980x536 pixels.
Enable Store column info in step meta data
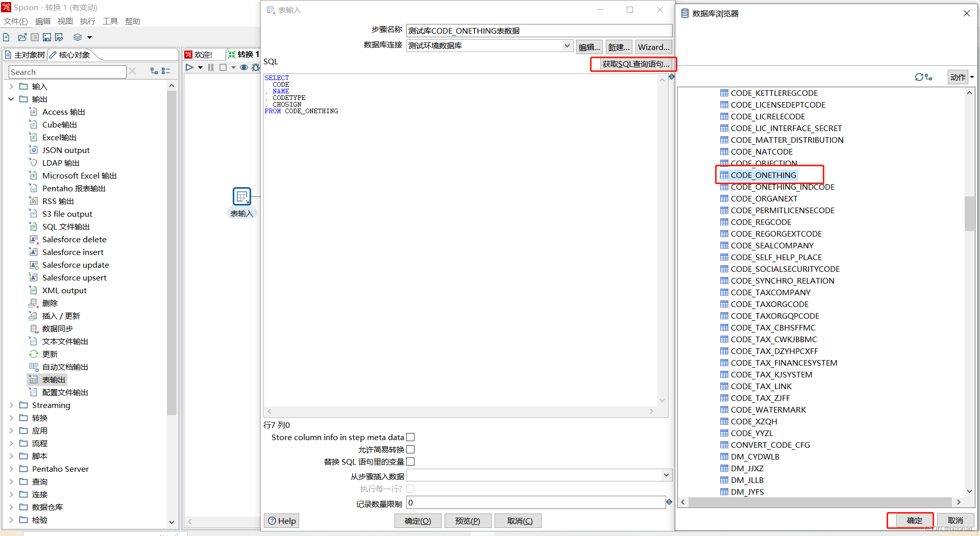click(x=410, y=437)
